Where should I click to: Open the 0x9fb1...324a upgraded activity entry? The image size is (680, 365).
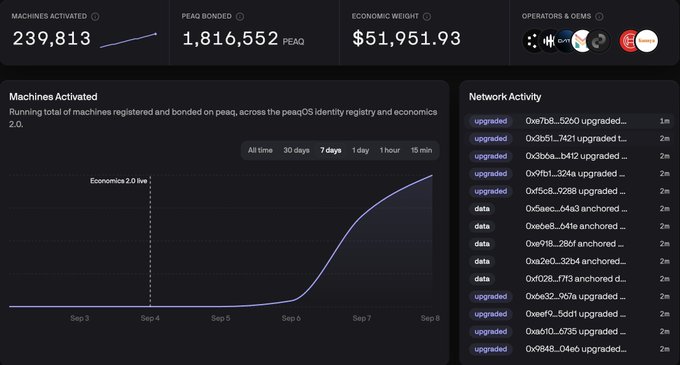[x=569, y=173]
